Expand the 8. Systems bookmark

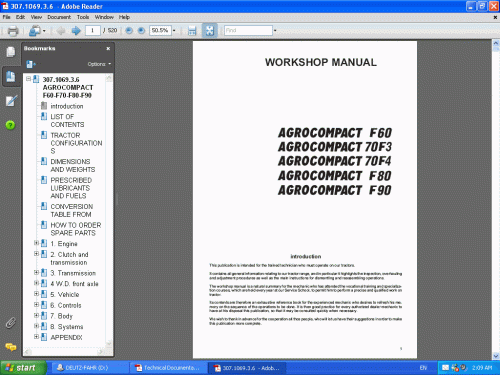click(x=36, y=326)
